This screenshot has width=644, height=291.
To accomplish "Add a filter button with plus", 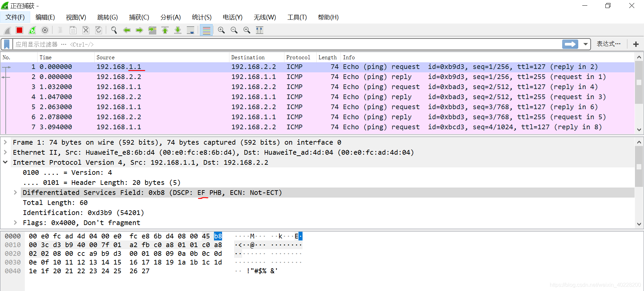I will point(636,44).
